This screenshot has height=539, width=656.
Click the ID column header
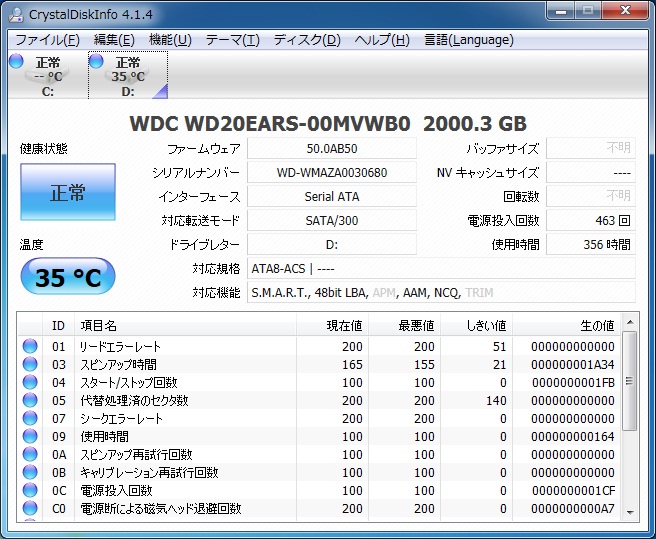[x=58, y=325]
